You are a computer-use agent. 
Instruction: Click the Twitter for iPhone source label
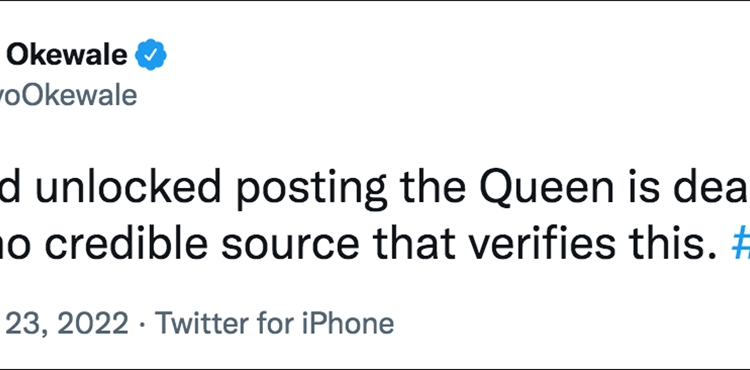[x=275, y=323]
